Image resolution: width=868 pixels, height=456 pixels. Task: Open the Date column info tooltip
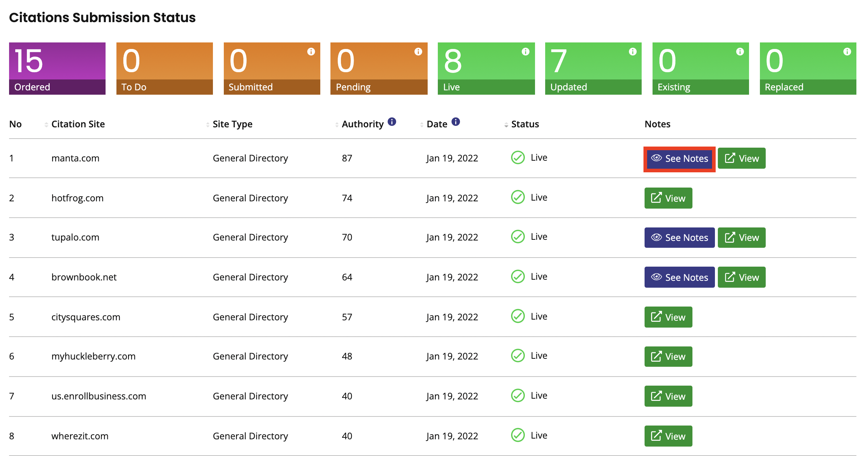pos(456,122)
